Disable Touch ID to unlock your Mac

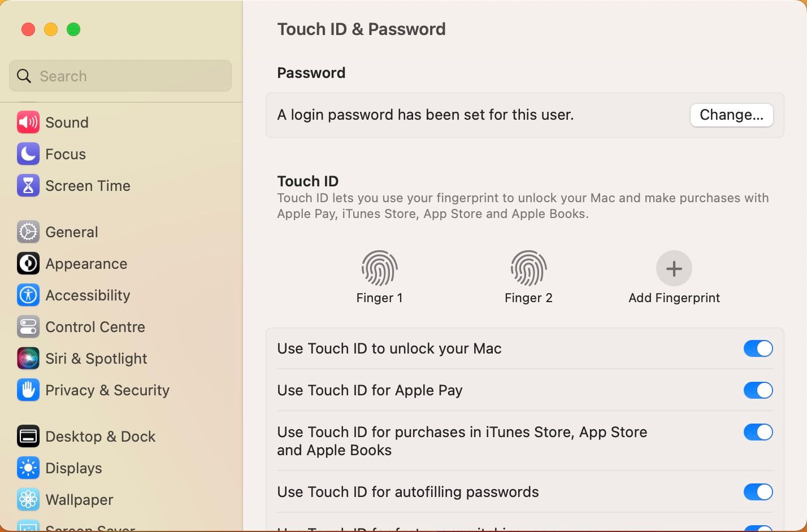758,348
